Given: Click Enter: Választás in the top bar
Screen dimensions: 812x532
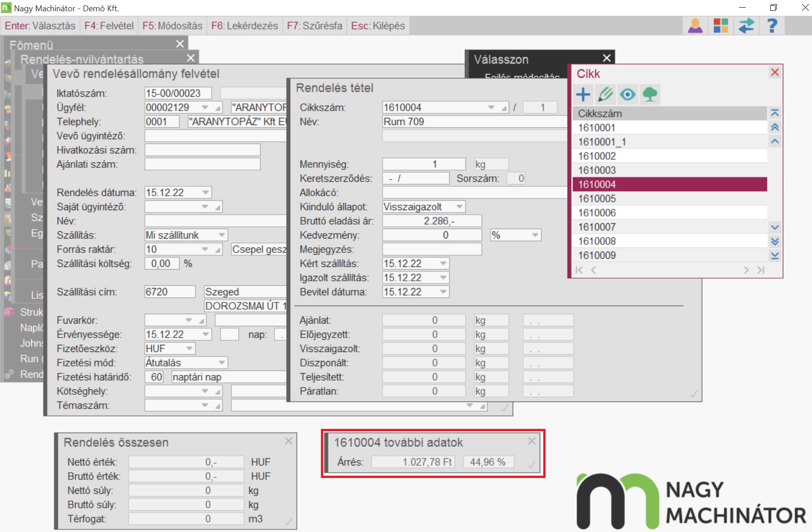Looking at the screenshot, I should (40, 26).
